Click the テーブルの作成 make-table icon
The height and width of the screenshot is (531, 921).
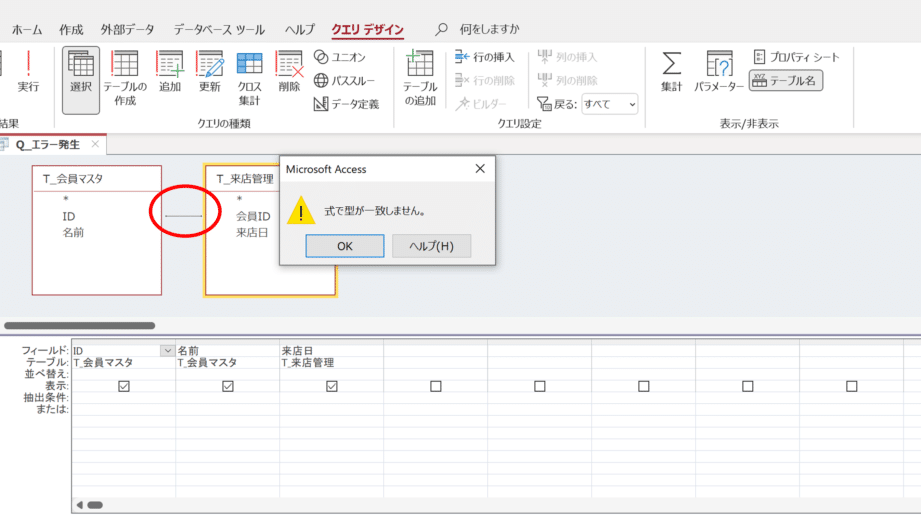tap(125, 77)
